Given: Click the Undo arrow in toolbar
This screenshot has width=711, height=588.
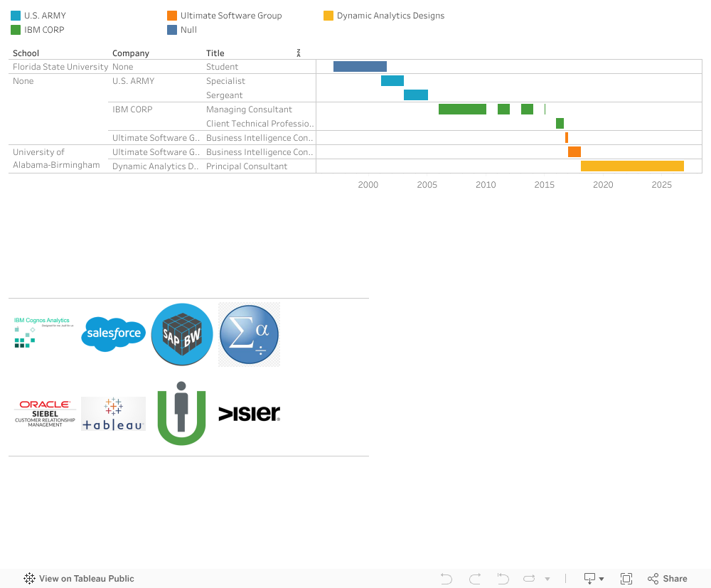Looking at the screenshot, I should tap(447, 579).
